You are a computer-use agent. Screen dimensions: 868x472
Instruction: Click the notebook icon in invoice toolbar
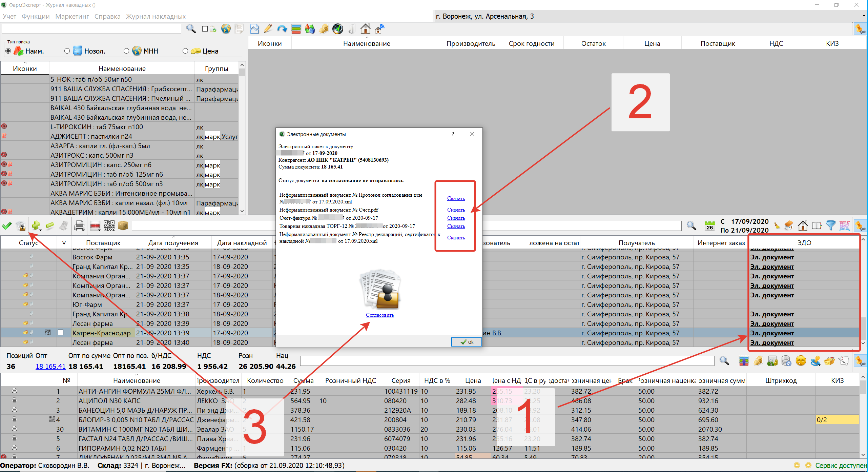[x=817, y=226]
